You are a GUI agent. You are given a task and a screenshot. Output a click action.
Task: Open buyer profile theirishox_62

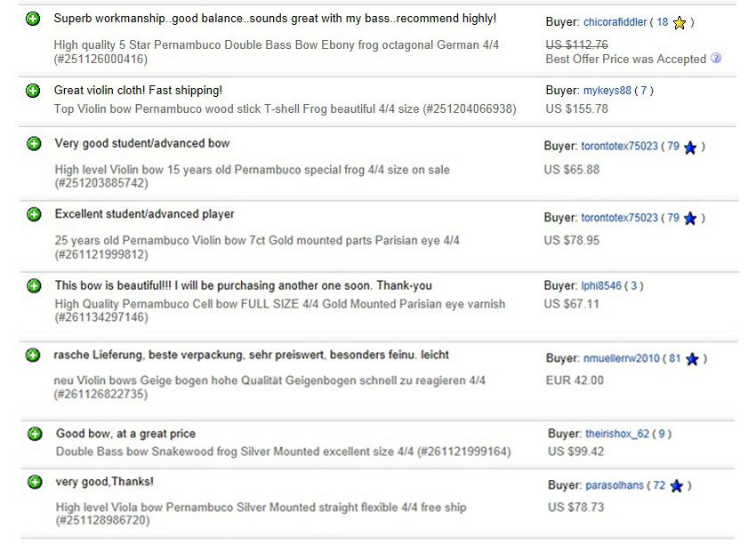[x=617, y=434]
